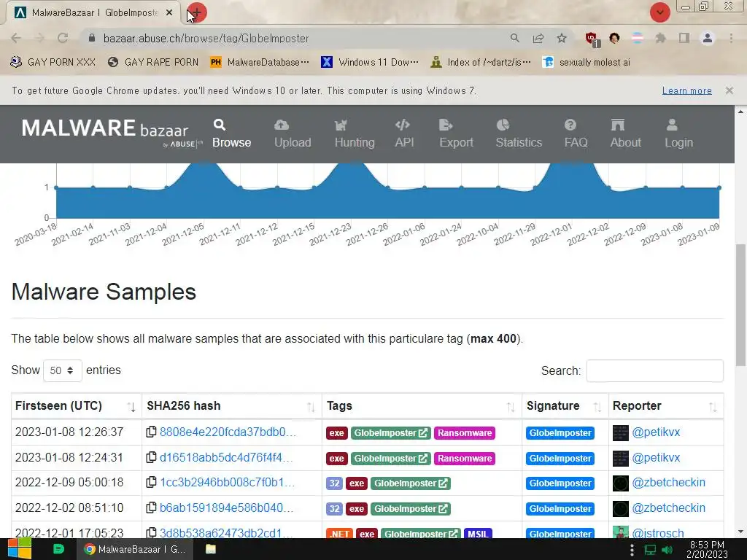This screenshot has width=747, height=560.
Task: Click the share page icon
Action: click(x=538, y=38)
